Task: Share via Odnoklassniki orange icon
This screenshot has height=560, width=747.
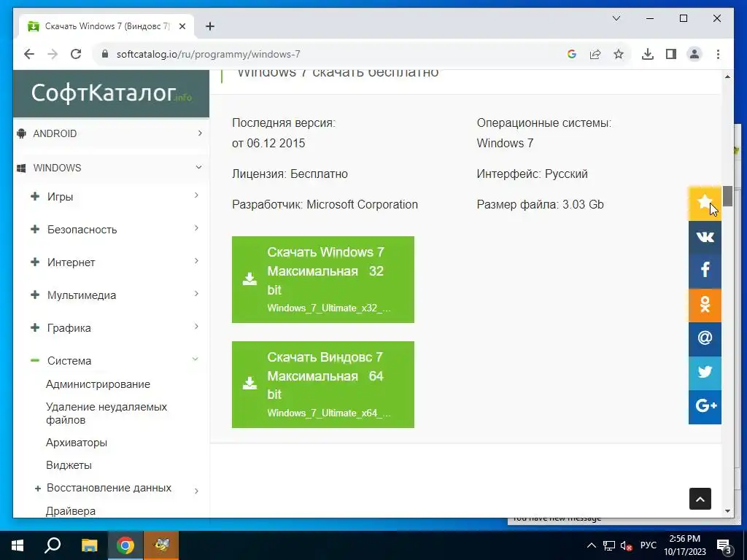Action: pyautogui.click(x=705, y=305)
